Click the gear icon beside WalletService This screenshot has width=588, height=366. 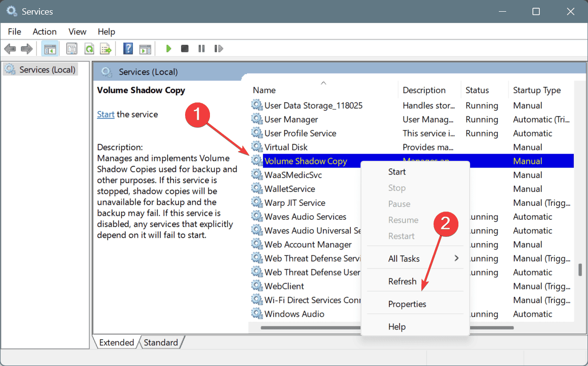tap(257, 189)
